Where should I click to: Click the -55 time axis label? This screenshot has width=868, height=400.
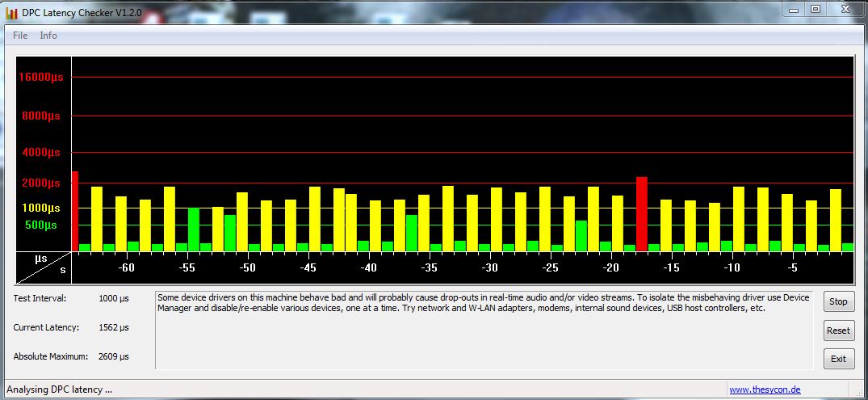click(x=187, y=268)
